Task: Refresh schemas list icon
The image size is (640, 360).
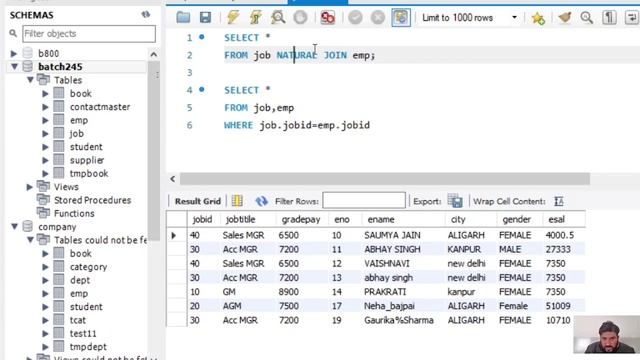Action: (146, 15)
